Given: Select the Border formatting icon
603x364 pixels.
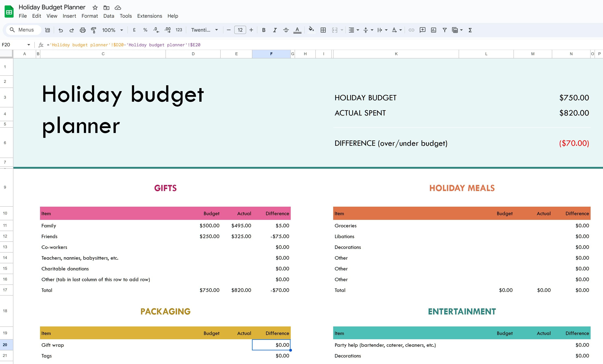Looking at the screenshot, I should tap(323, 30).
